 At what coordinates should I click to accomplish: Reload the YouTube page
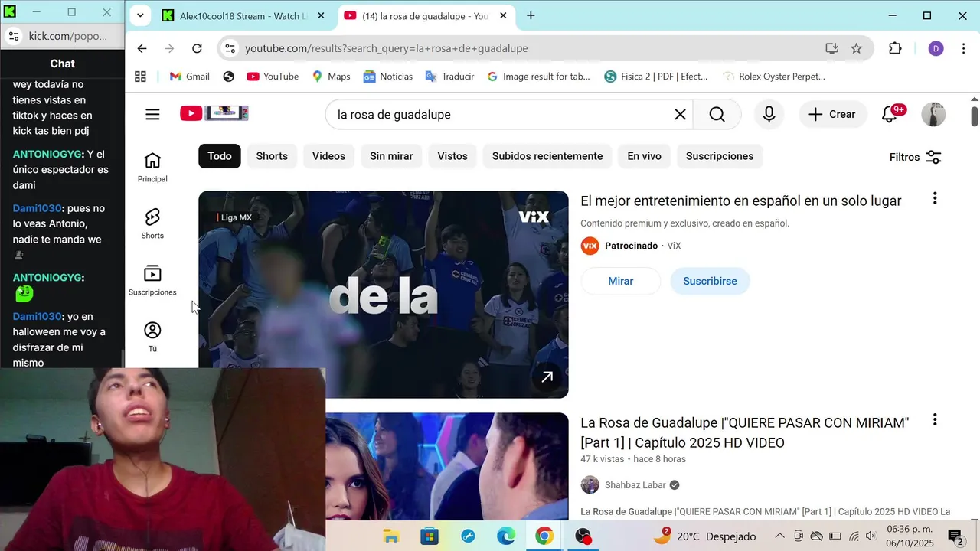(197, 48)
